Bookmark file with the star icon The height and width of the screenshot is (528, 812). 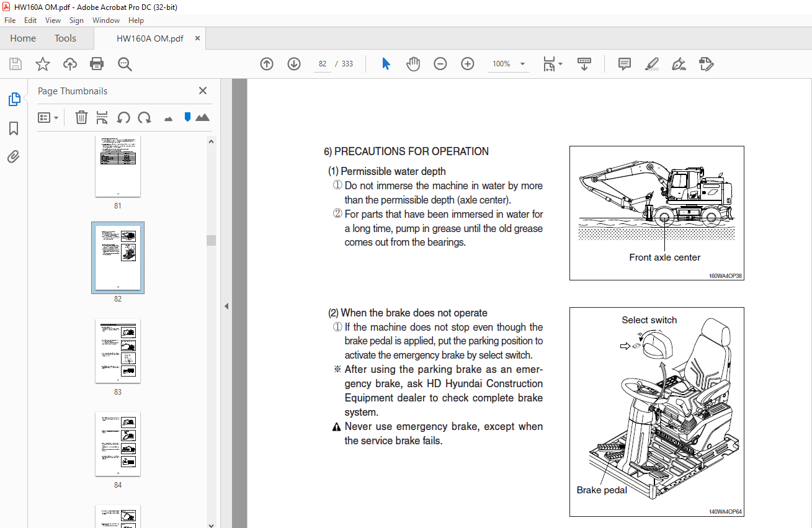point(43,64)
